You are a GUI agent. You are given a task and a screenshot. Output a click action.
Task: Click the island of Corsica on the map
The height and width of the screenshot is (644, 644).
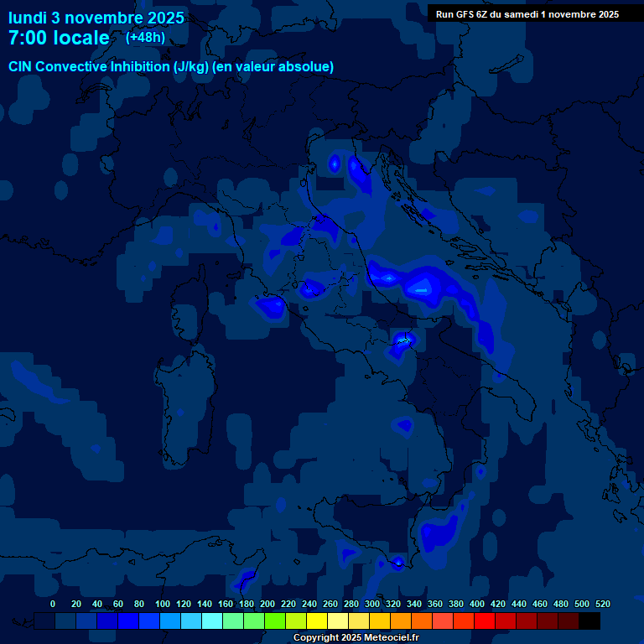pyautogui.click(x=186, y=314)
